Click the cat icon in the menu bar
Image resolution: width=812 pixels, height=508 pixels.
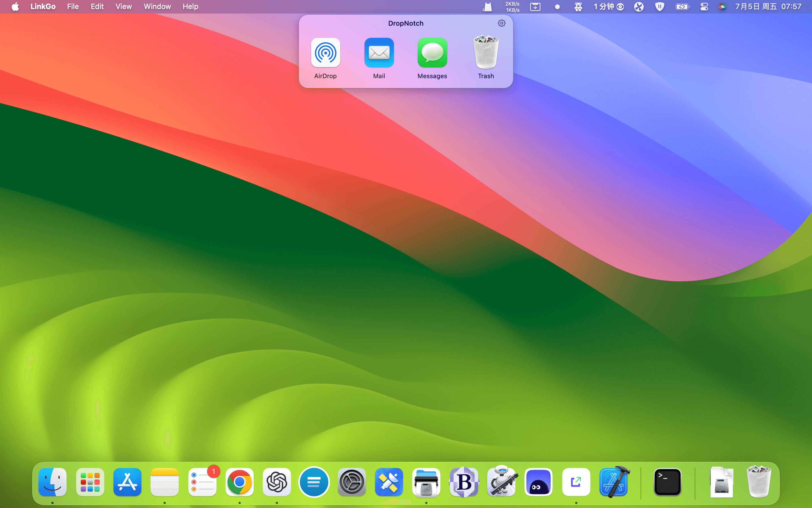[487, 7]
